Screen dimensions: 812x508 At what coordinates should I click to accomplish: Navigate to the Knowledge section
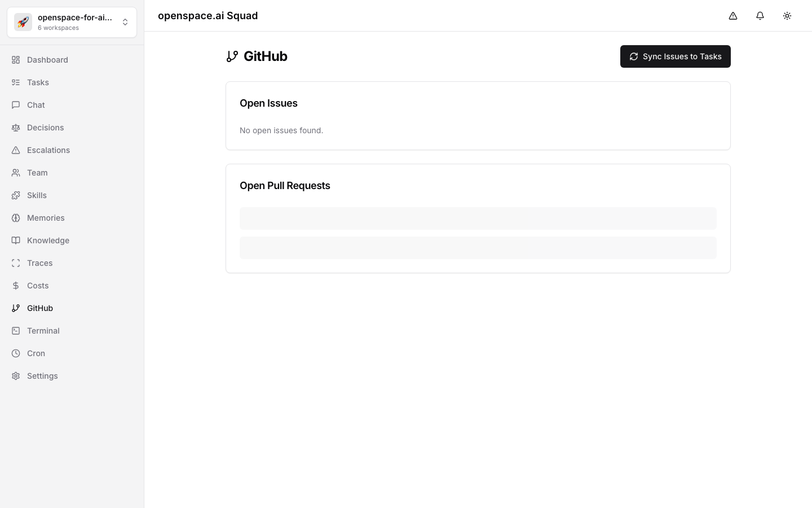click(x=48, y=240)
